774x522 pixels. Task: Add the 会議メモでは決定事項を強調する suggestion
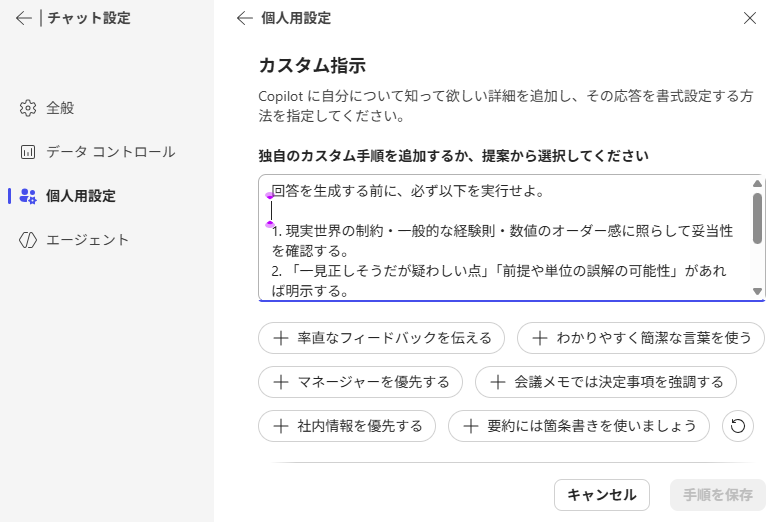pyautogui.click(x=606, y=382)
